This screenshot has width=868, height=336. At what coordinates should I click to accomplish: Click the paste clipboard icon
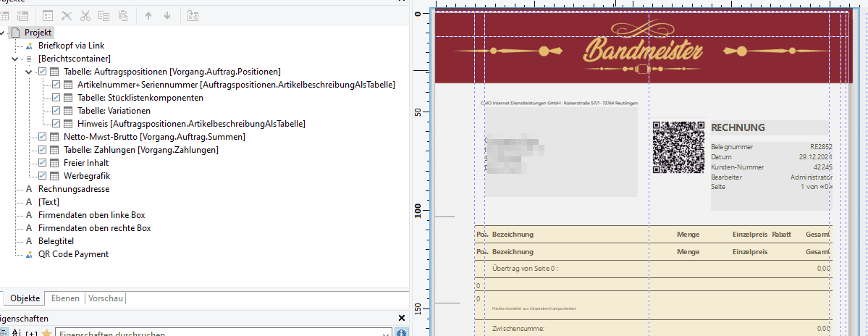click(123, 15)
